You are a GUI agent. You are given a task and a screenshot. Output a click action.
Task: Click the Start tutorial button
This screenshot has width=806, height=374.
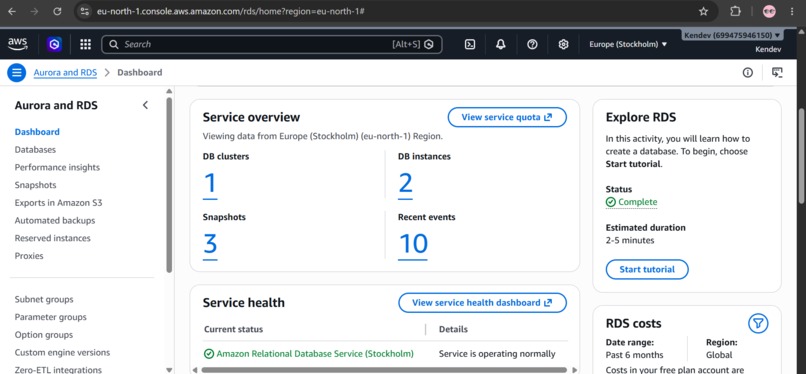point(647,269)
